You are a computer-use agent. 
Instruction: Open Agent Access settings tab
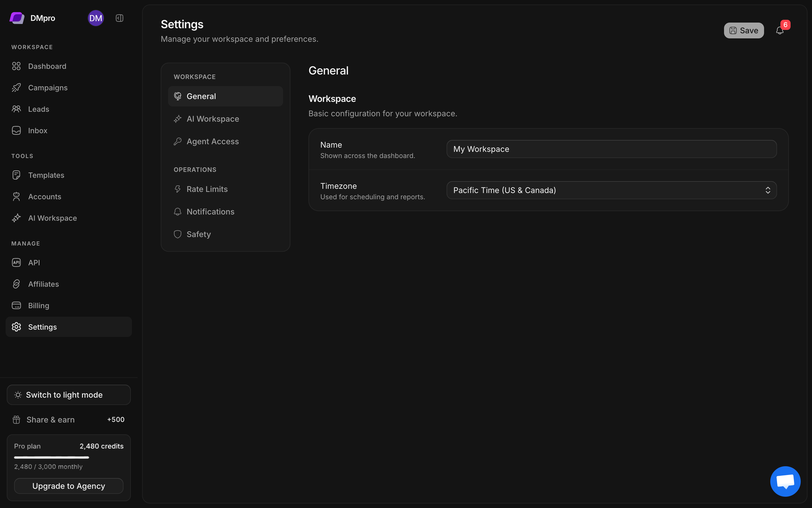(x=226, y=141)
